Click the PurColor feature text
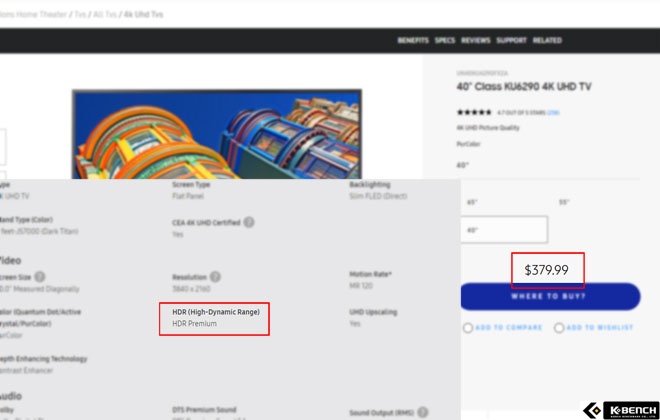The width and height of the screenshot is (660, 420). click(x=468, y=144)
